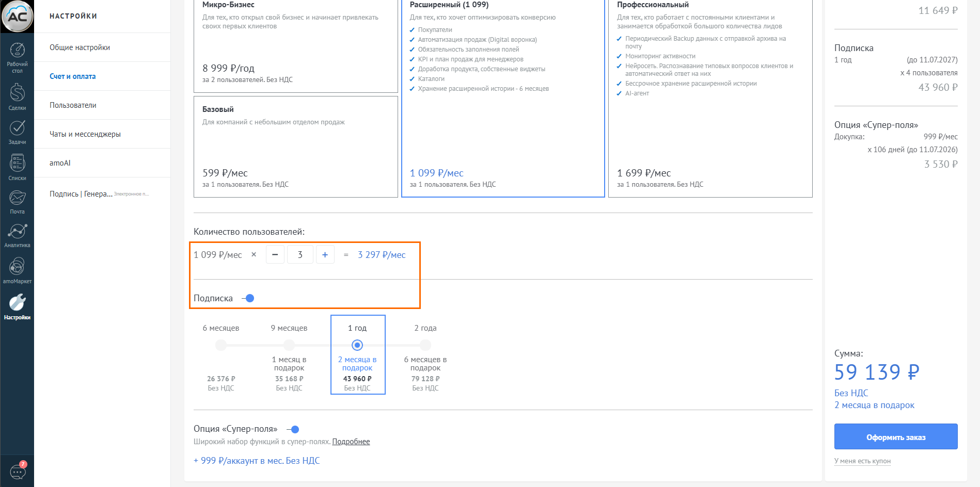980x487 pixels.
Task: Open Счет и оплата menu item
Action: coord(102,76)
